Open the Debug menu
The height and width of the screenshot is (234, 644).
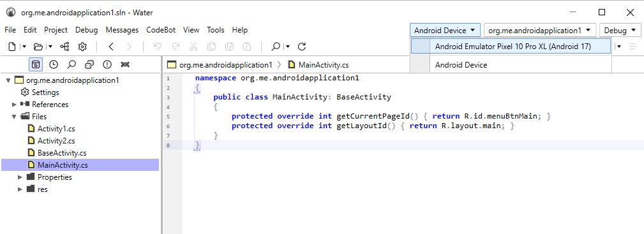pos(87,30)
